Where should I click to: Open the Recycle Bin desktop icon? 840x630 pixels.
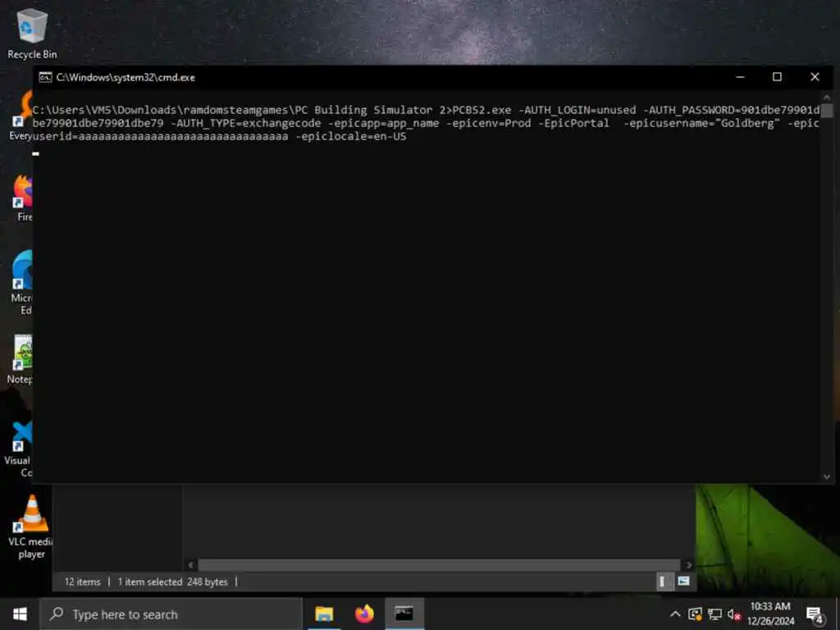(32, 33)
